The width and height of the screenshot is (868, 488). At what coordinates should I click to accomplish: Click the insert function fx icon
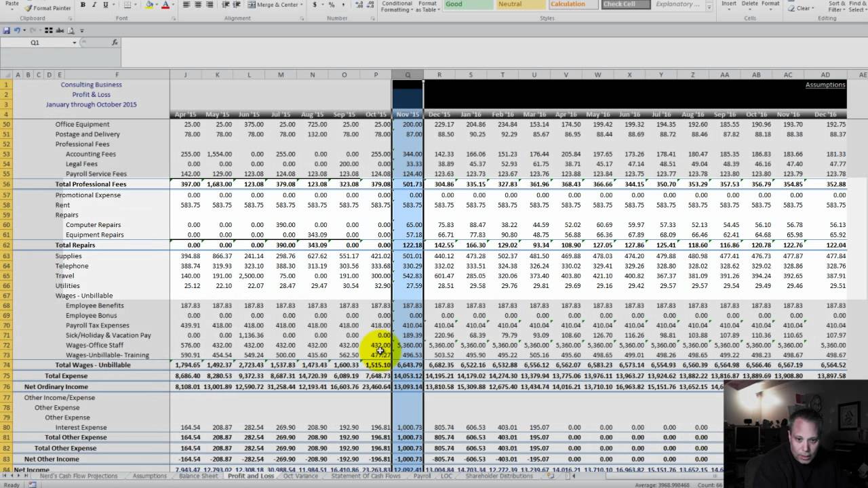(115, 42)
